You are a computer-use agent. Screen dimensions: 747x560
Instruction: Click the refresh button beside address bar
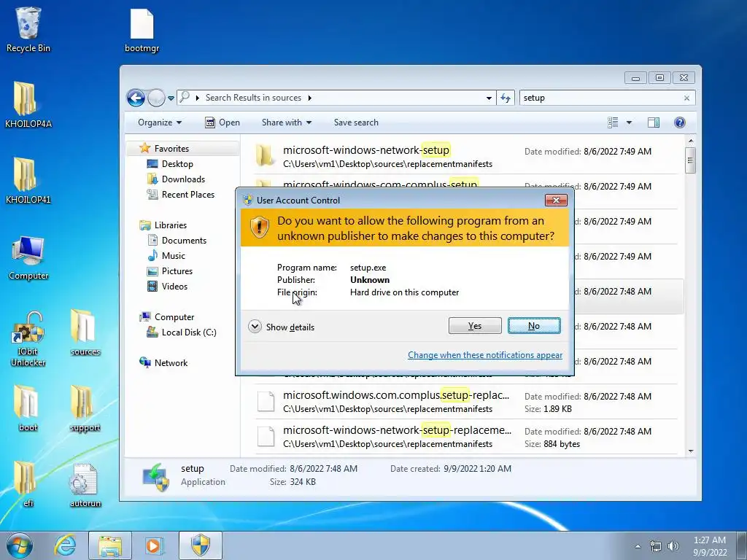(506, 98)
